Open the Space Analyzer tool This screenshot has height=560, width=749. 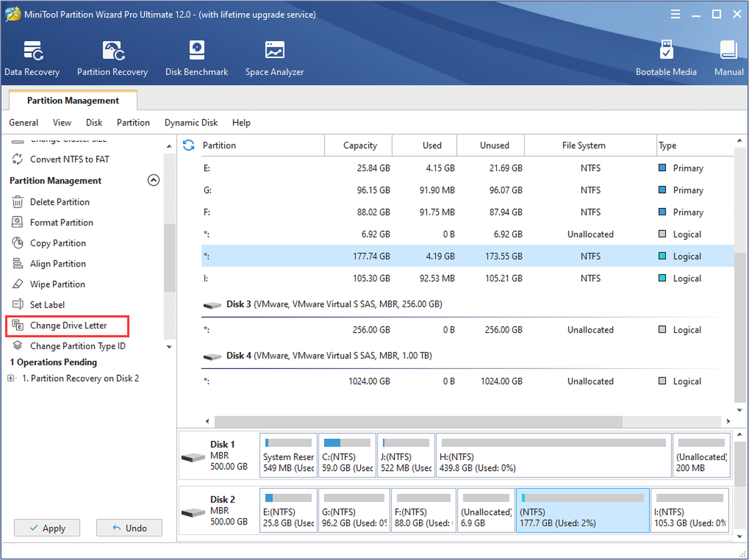[x=275, y=59]
